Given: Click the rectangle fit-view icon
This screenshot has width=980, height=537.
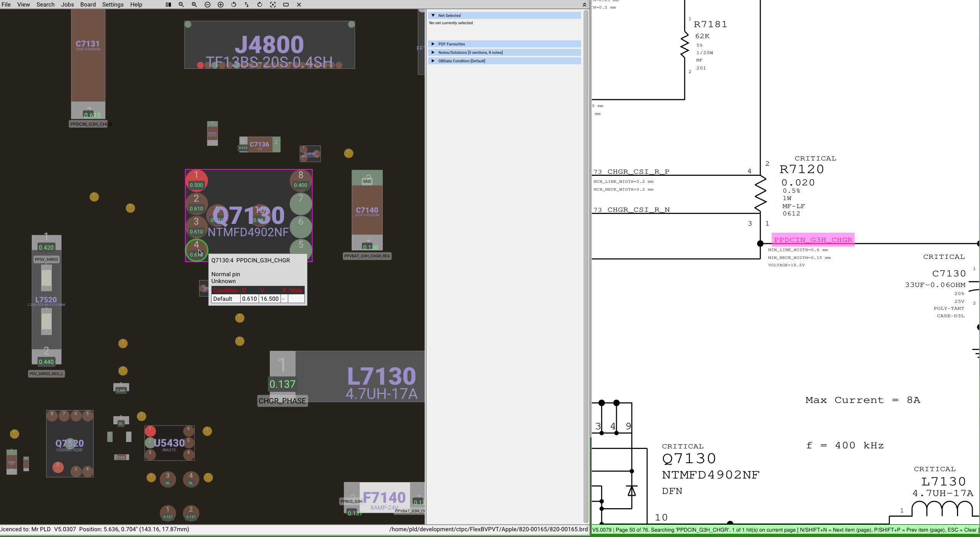Looking at the screenshot, I should click(286, 5).
